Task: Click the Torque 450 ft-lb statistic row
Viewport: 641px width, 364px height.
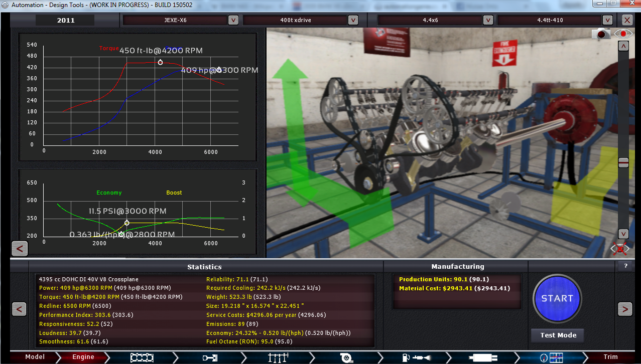Action: 110,297
